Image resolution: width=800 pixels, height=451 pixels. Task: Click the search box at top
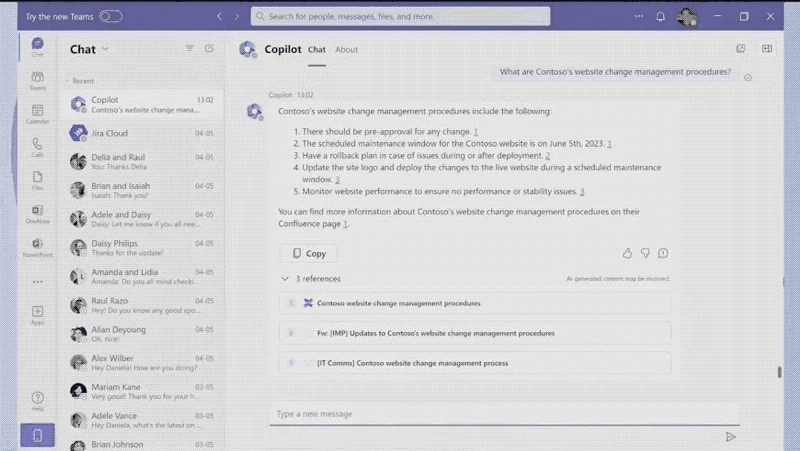pyautogui.click(x=401, y=16)
